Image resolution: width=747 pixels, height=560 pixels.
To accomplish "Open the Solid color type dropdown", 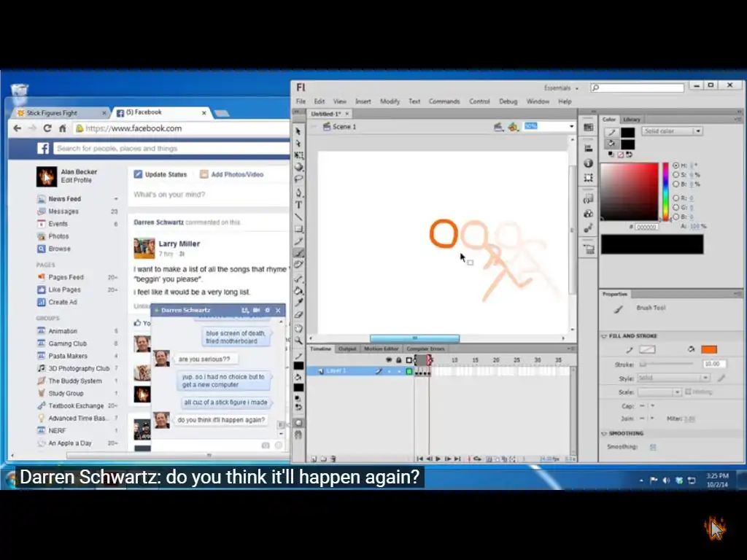I will click(x=672, y=131).
